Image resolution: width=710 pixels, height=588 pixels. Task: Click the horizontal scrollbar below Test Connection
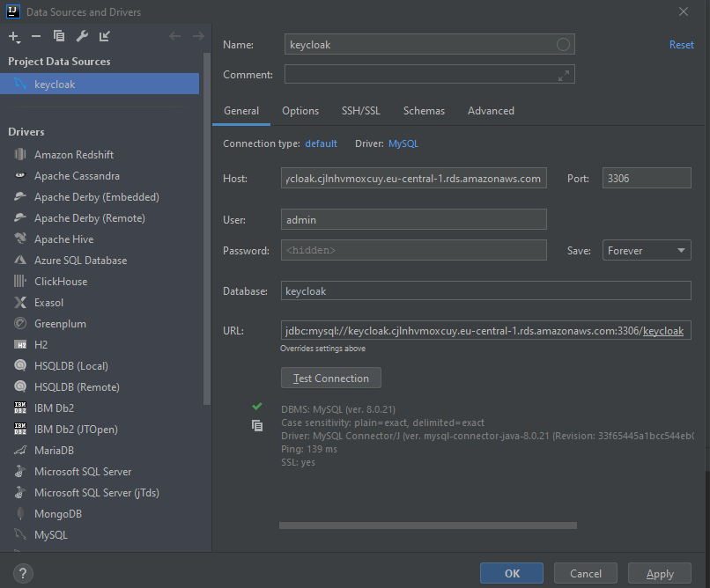coord(427,526)
